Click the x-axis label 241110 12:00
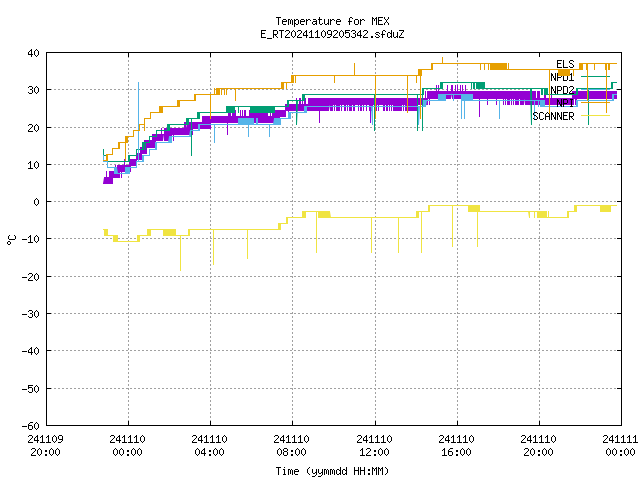The width and height of the screenshot is (640, 480). click(374, 446)
